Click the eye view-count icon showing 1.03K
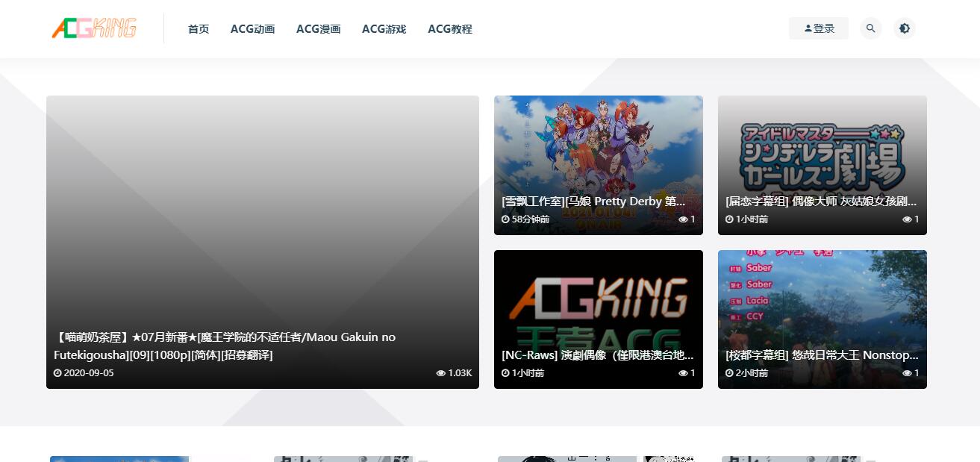Screen dimensions: 980x462 441,373
